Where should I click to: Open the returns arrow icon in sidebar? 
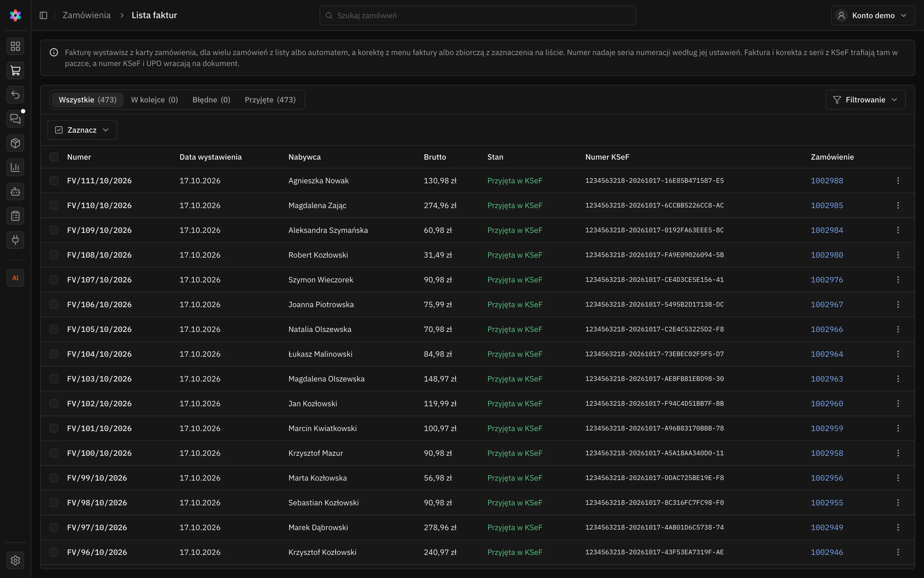pos(15,94)
